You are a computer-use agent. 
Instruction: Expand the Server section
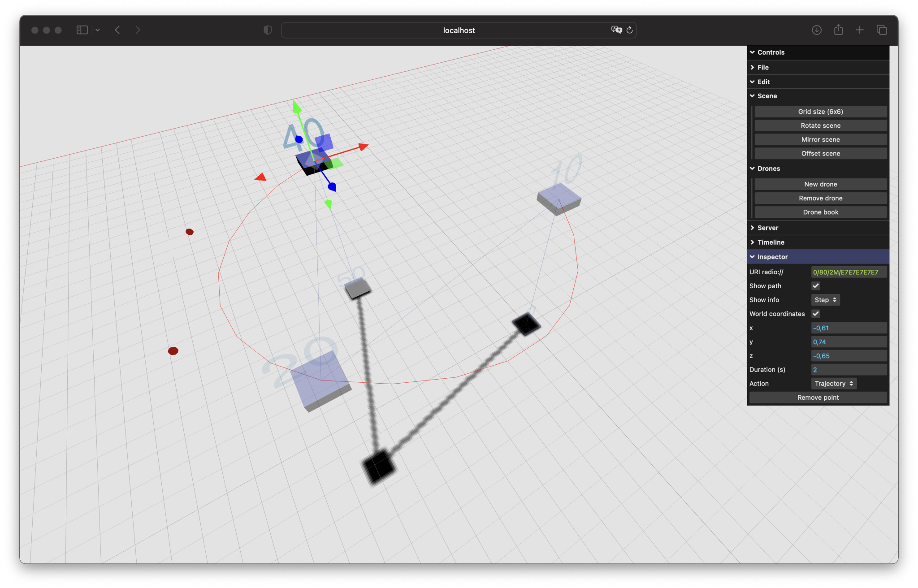[x=767, y=228]
